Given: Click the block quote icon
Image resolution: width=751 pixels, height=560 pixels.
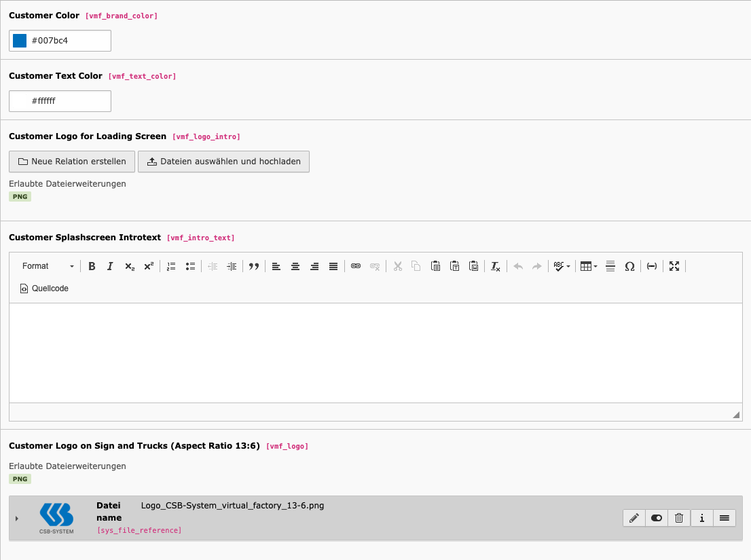Looking at the screenshot, I should pyautogui.click(x=254, y=267).
